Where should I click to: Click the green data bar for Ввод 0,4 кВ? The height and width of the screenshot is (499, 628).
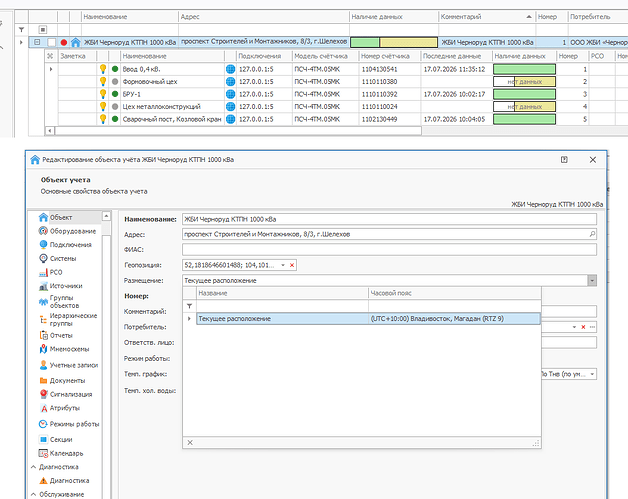pyautogui.click(x=524, y=69)
